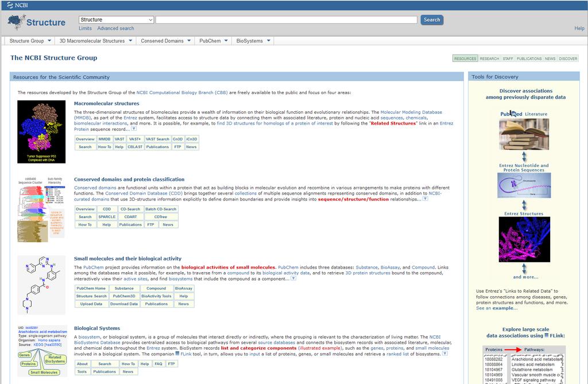Switch to the PUBLICATIONS tab
Screen dimensions: 588x384
coord(529,59)
